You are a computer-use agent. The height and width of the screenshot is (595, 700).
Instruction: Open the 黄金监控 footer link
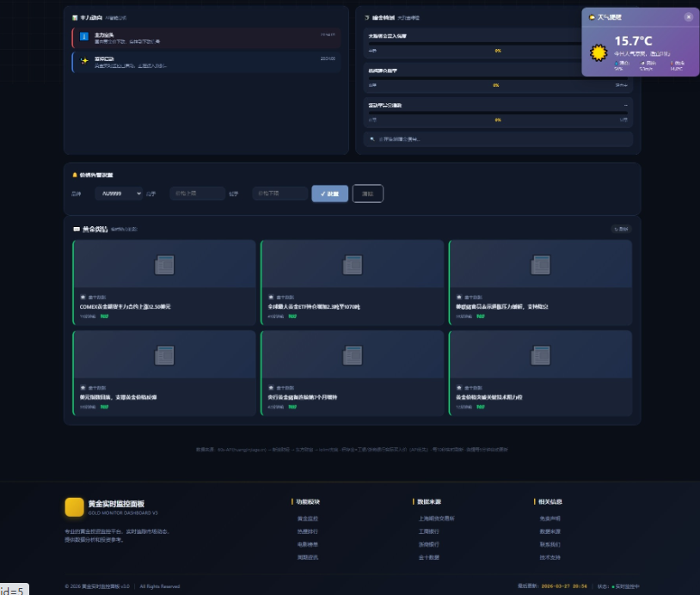pyautogui.click(x=308, y=518)
